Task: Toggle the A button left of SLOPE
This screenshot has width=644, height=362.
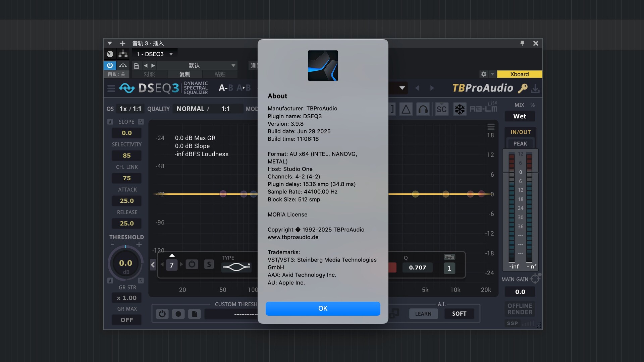Action: [110, 122]
